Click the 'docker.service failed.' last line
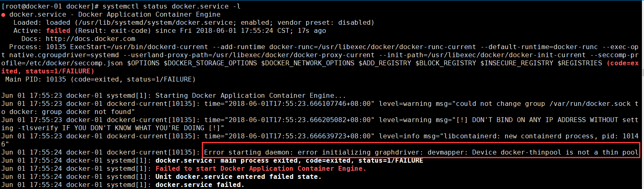Viewport: 644px width, 189px height. 200,185
